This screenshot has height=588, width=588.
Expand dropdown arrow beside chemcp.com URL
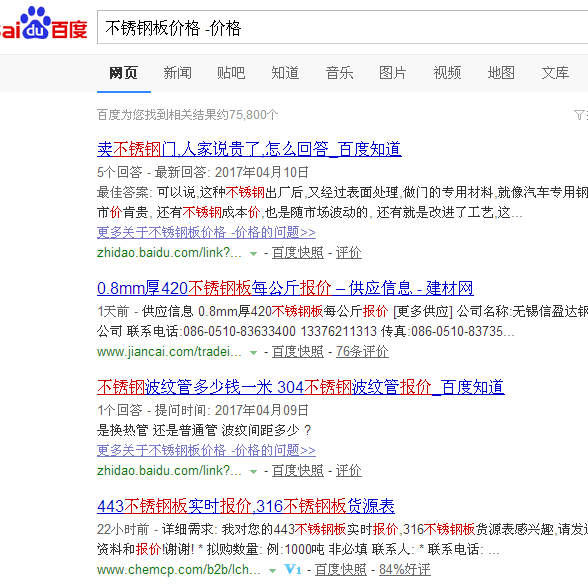(273, 571)
